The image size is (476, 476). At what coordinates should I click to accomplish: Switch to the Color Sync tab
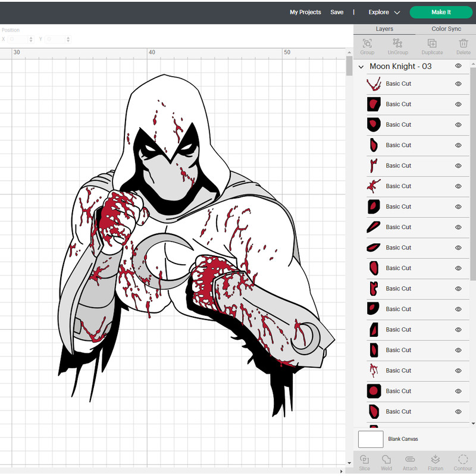[x=446, y=28]
